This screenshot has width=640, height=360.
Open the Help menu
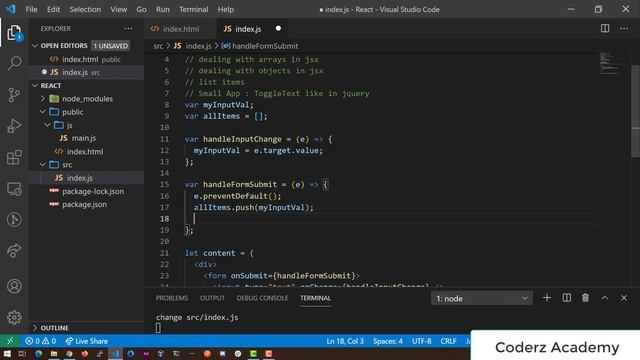tap(226, 9)
